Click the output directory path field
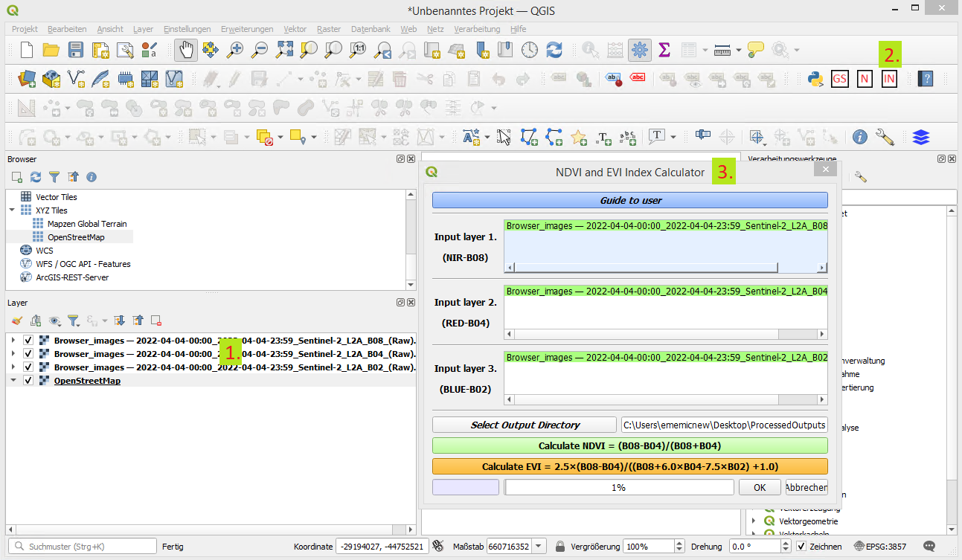 tap(725, 425)
